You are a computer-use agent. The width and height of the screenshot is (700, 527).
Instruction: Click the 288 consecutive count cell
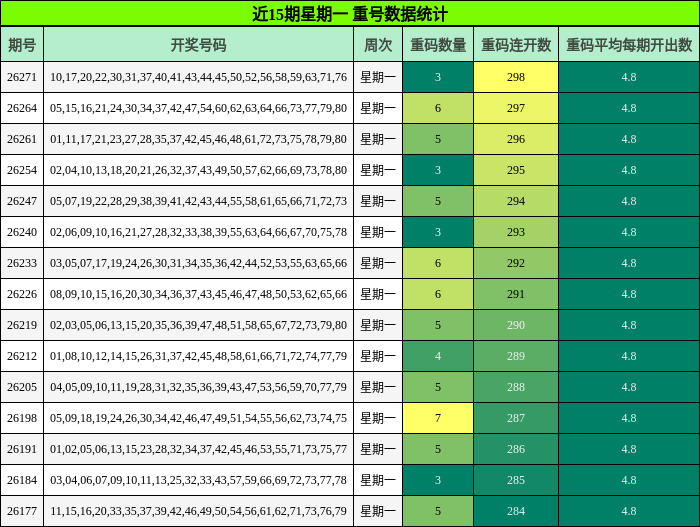point(516,387)
